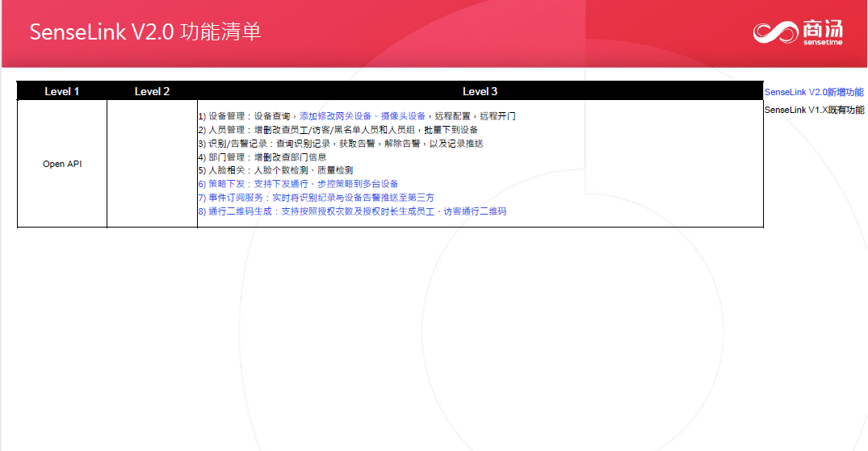Select the Level 3 column header
Screen dimensions: 868x451
pyautogui.click(x=480, y=91)
